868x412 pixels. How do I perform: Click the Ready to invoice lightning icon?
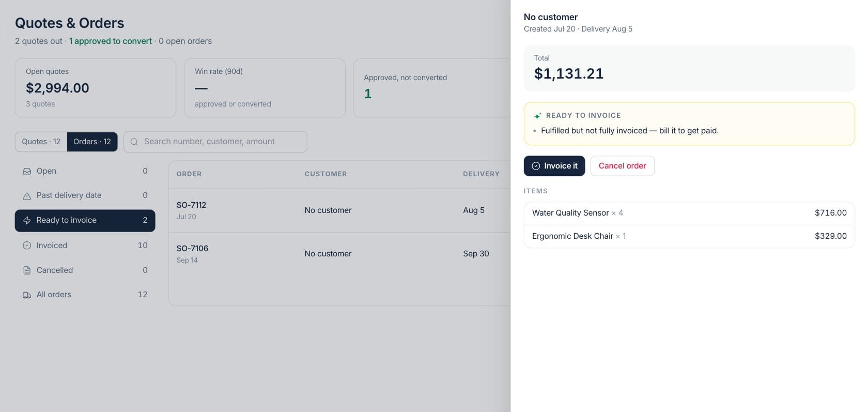click(x=27, y=221)
